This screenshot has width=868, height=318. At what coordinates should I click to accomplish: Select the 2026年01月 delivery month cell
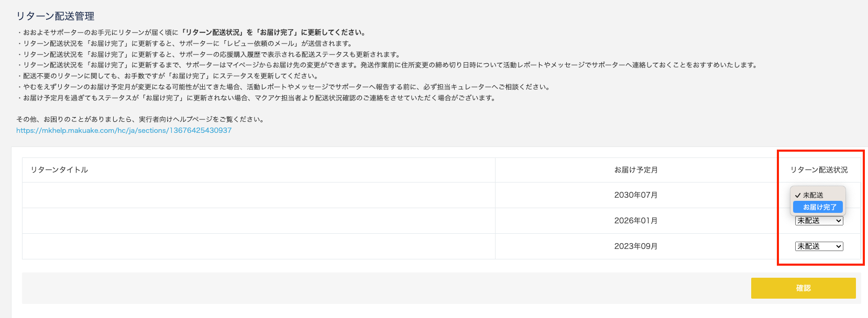click(635, 221)
